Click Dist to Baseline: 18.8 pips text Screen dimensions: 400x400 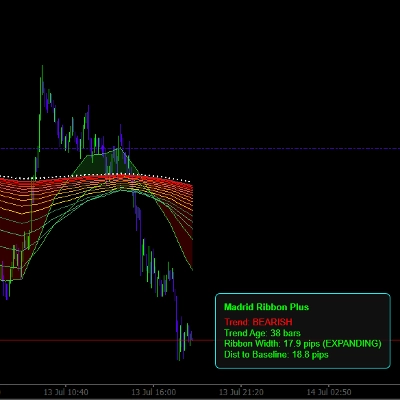pos(276,354)
